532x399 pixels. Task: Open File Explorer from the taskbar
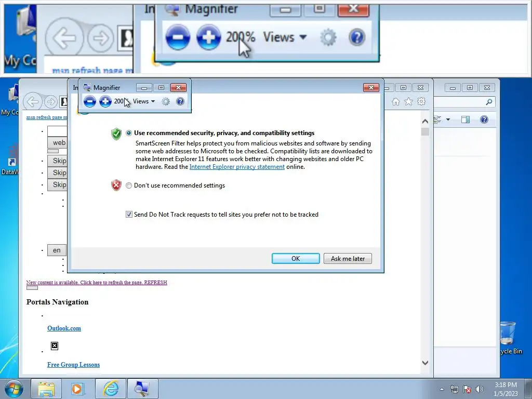click(x=46, y=389)
